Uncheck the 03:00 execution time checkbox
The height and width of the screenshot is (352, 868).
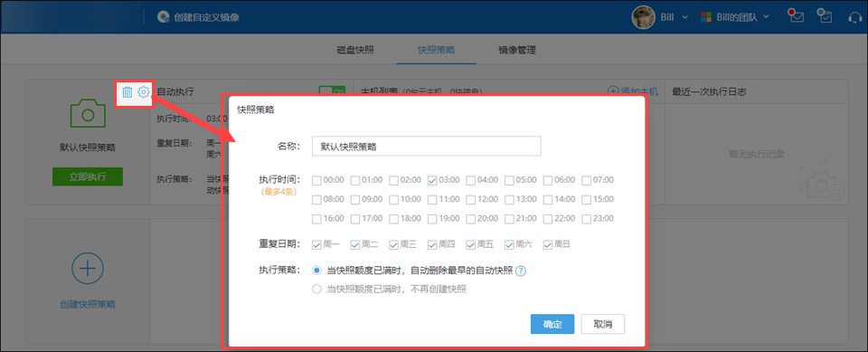pos(433,180)
